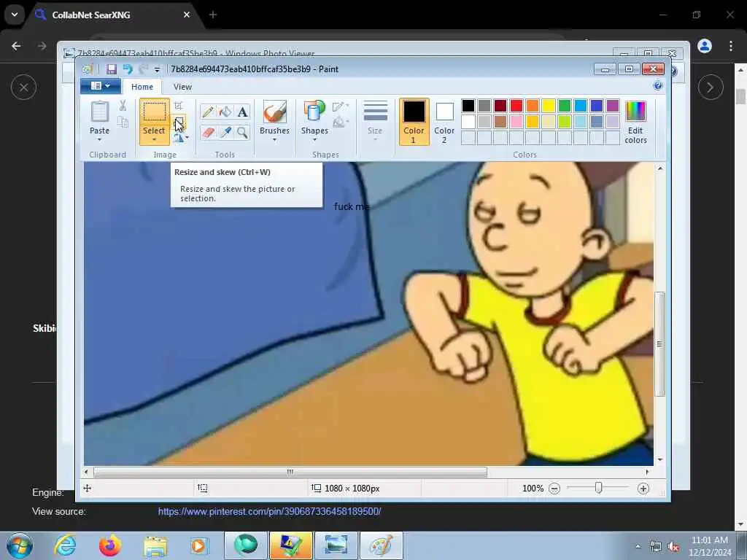Open Windows Explorer folder from taskbar
This screenshot has height=560, width=747.
(155, 545)
